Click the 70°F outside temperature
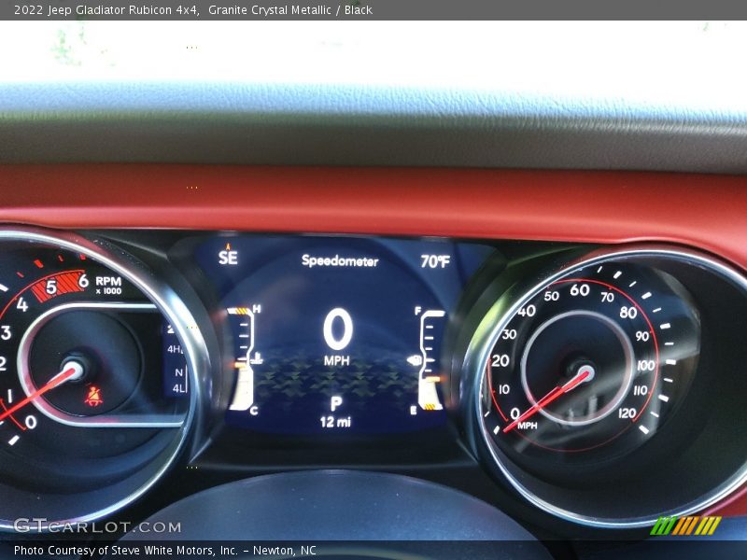This screenshot has height=560, width=747. point(434,261)
